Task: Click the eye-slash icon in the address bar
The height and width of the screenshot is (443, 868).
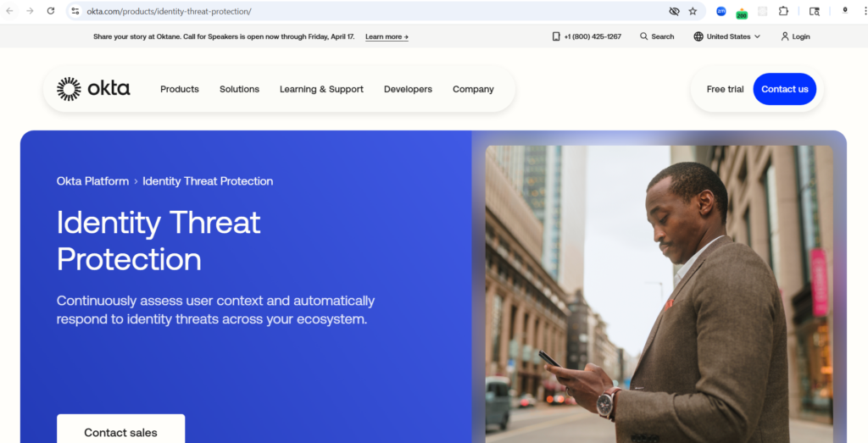Action: 674,11
